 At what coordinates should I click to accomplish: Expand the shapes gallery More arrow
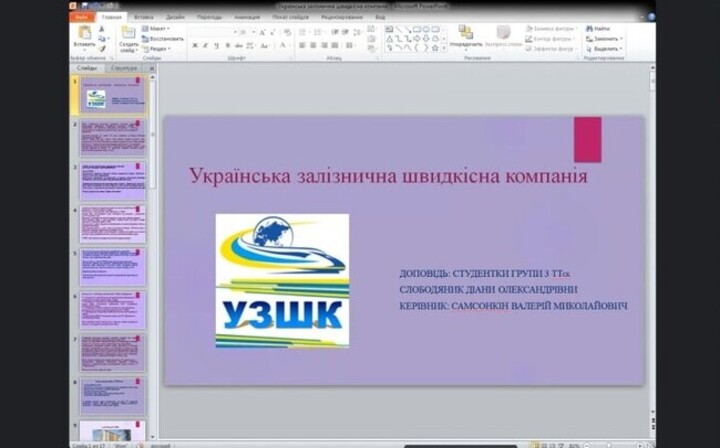444,48
